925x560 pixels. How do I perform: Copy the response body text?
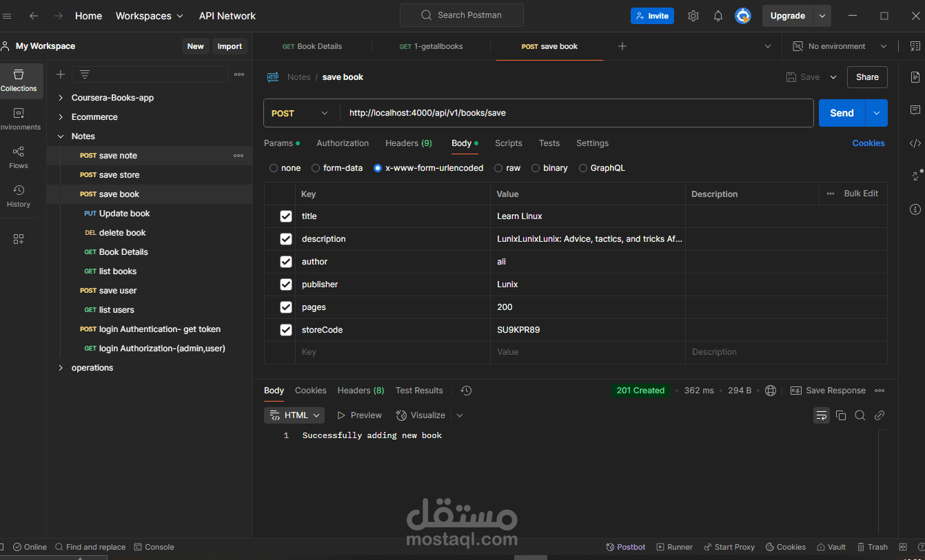click(x=840, y=415)
